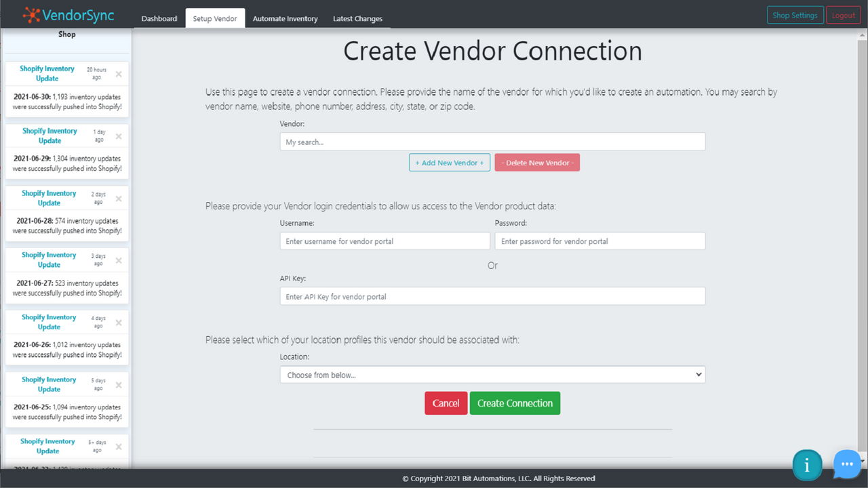Click the Add New Vendor button
This screenshot has width=868, height=488.
tap(449, 163)
